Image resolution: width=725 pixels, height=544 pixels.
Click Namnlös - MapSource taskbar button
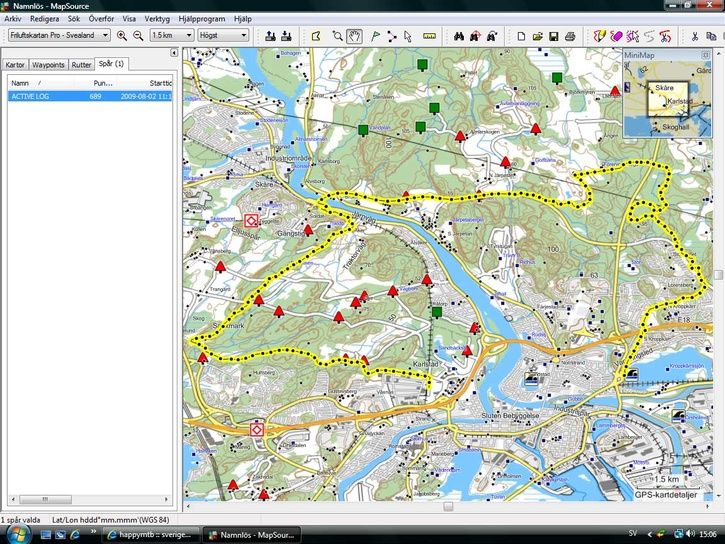tap(252, 535)
